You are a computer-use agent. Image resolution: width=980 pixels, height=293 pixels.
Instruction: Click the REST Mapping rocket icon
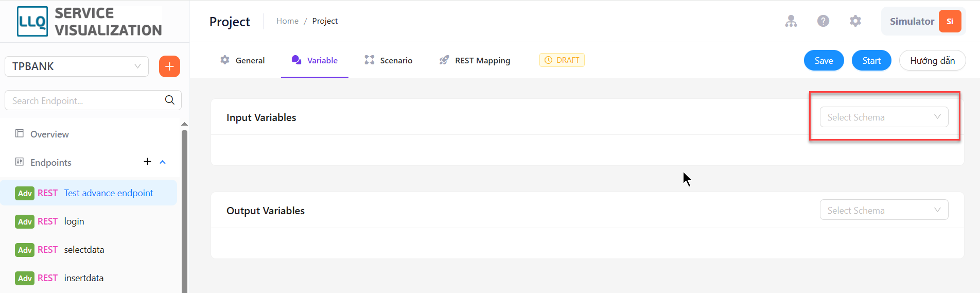(444, 60)
